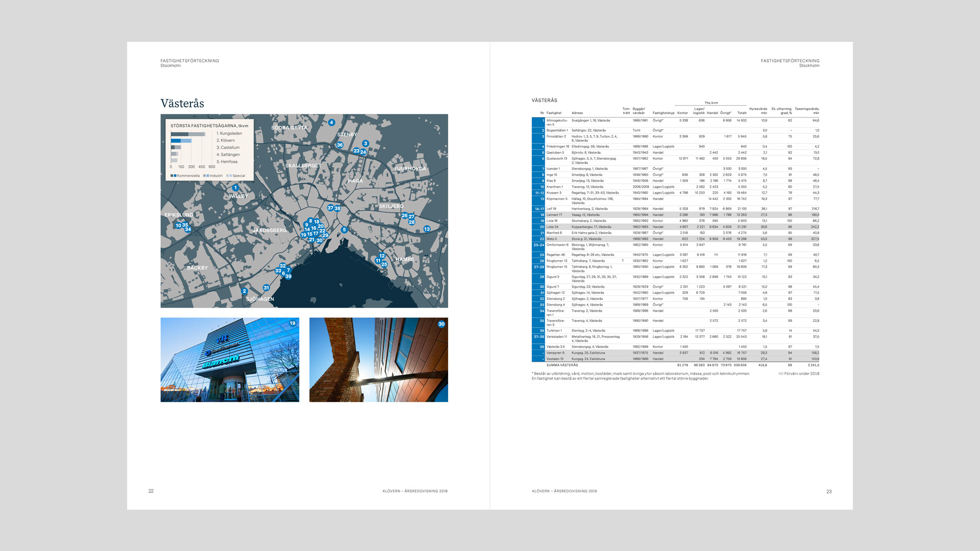Click the 19 badge on the glass building photo
Image resolution: width=980 pixels, height=551 pixels.
pyautogui.click(x=292, y=323)
